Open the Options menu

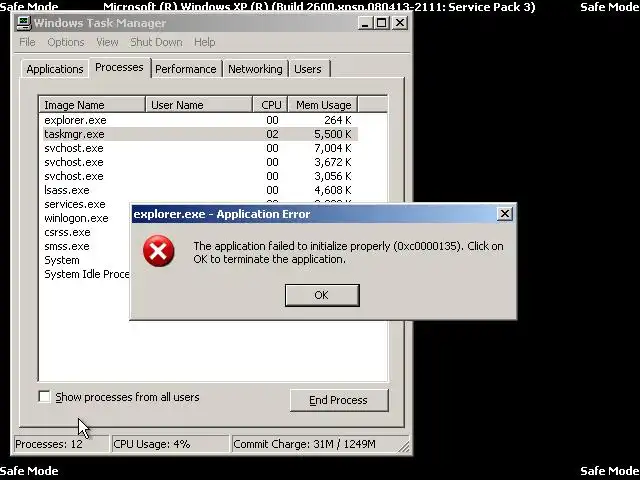coord(66,42)
